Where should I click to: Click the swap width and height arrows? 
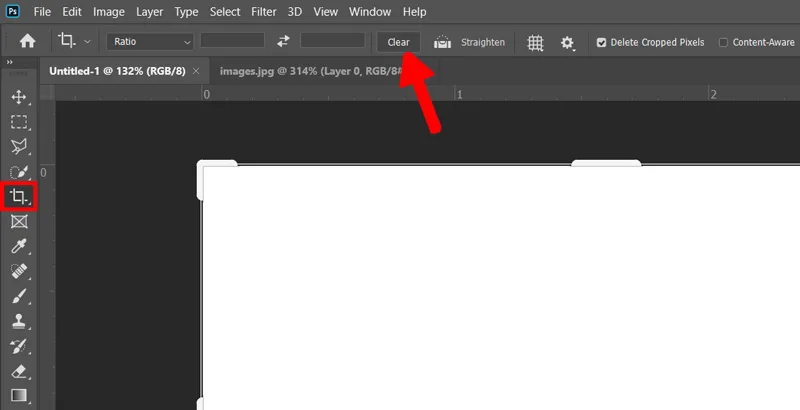click(x=283, y=42)
